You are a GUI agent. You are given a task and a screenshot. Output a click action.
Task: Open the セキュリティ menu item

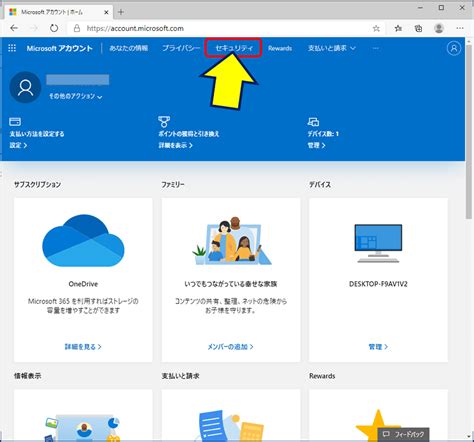point(233,48)
